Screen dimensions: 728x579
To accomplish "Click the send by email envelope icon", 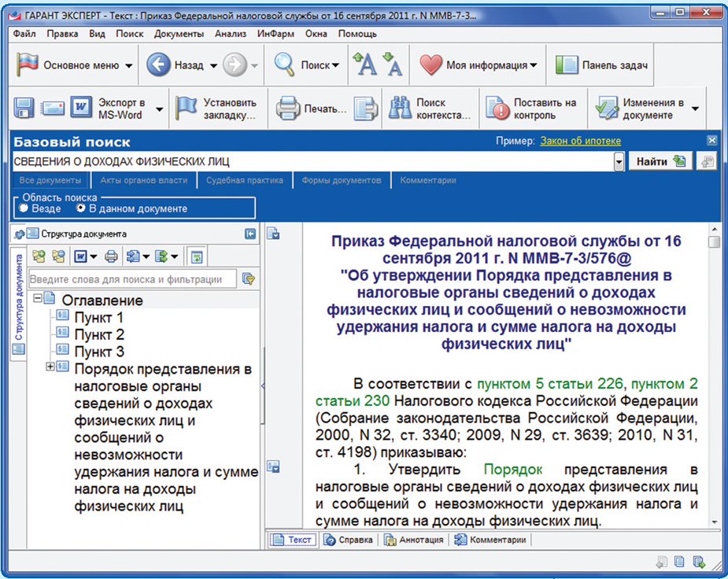I will [x=53, y=108].
